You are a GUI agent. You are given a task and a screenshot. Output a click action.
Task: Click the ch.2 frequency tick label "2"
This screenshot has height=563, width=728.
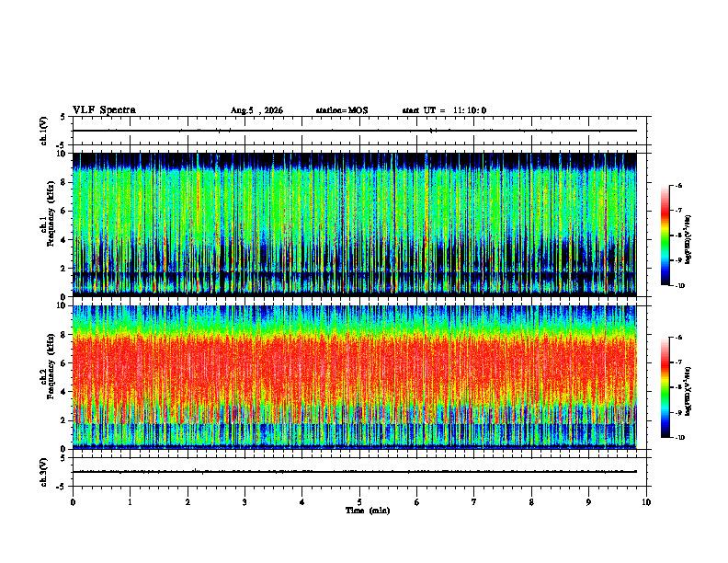pyautogui.click(x=63, y=420)
